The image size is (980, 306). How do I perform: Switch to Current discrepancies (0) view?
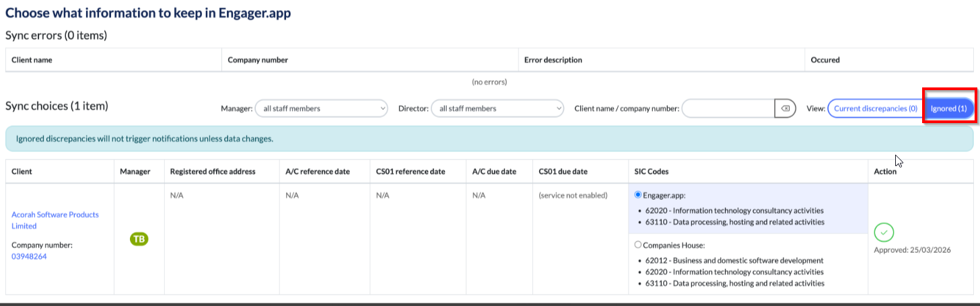point(874,108)
